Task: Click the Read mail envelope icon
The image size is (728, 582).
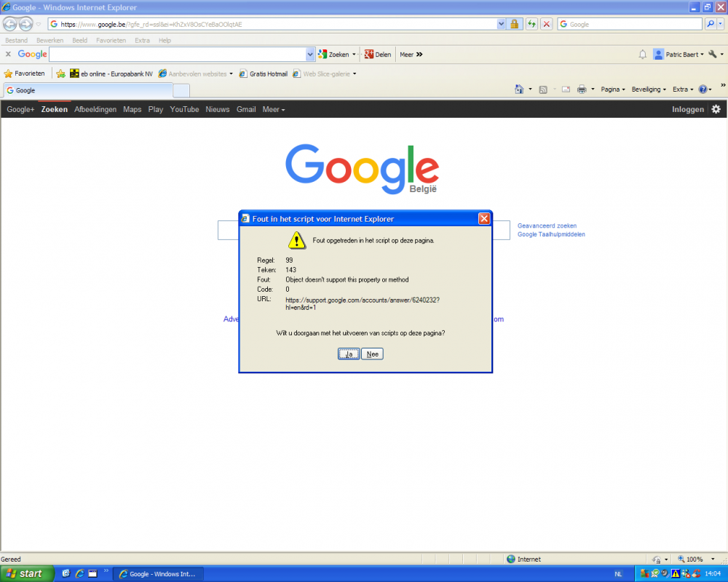Action: click(566, 89)
